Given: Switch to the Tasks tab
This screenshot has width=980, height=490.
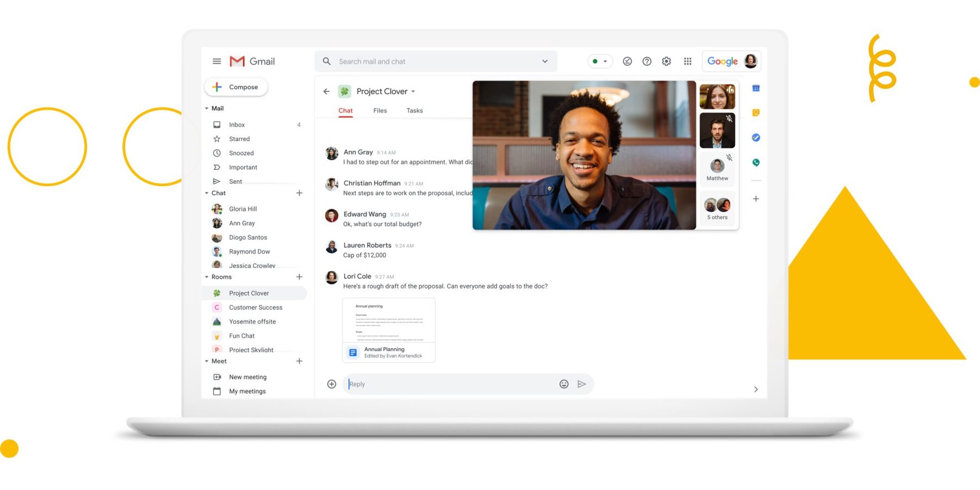Looking at the screenshot, I should point(414,111).
